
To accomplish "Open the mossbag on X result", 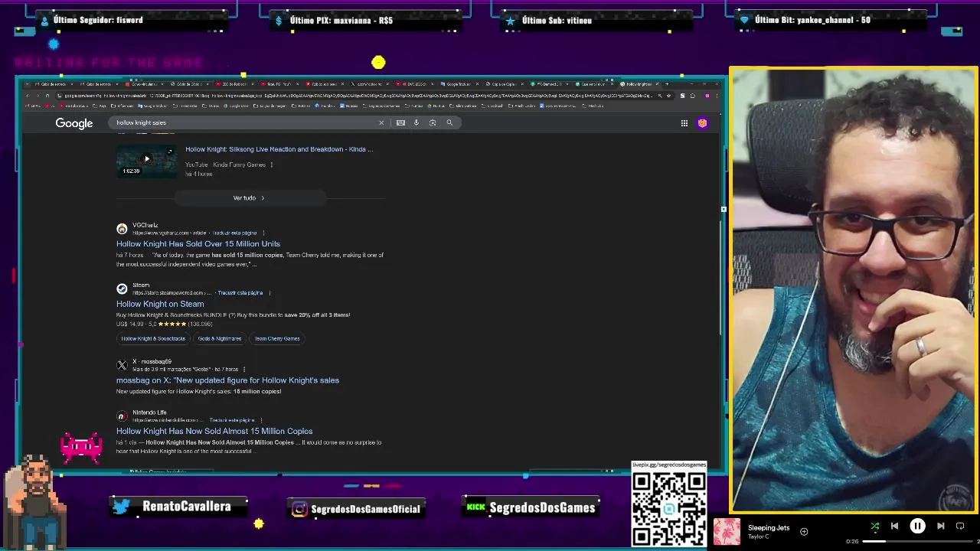I will 227,380.
